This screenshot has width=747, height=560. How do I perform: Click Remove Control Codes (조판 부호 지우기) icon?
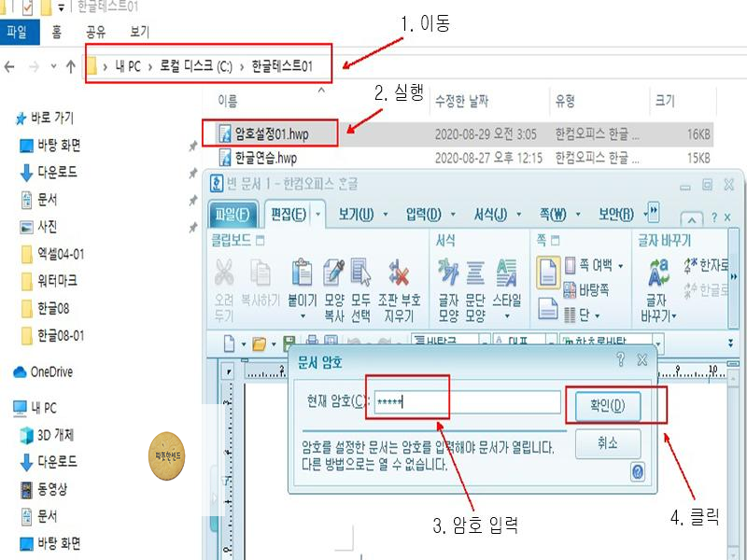point(399,272)
